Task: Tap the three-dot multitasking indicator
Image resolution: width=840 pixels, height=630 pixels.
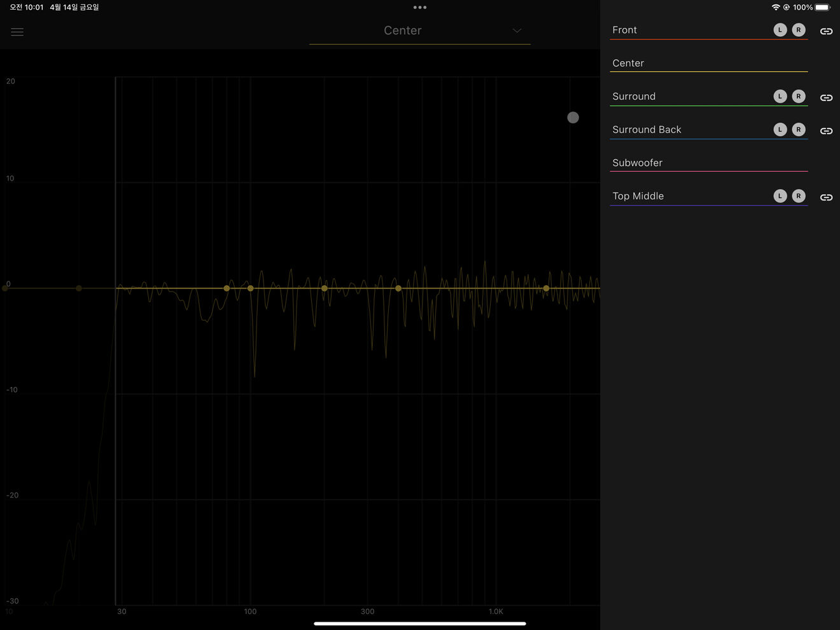Action: coord(420,8)
